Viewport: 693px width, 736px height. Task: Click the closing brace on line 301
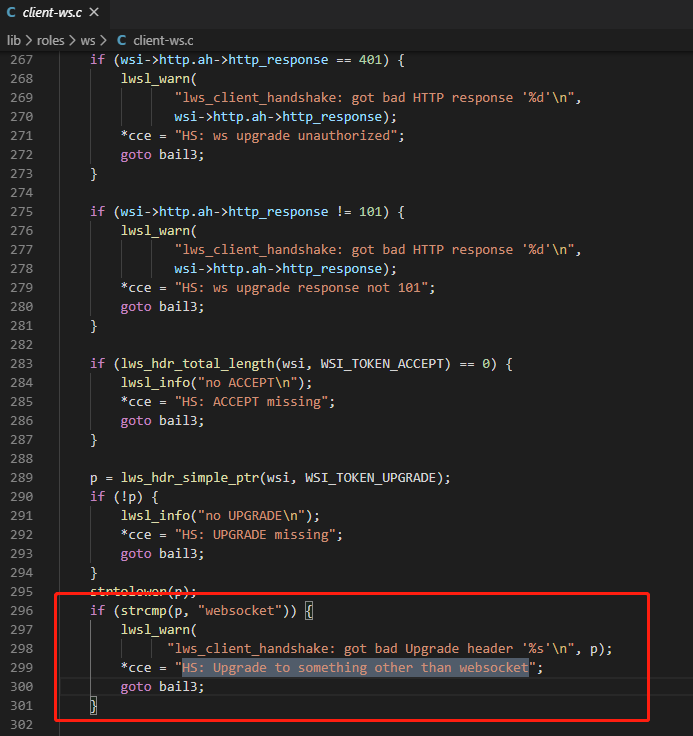[93, 705]
